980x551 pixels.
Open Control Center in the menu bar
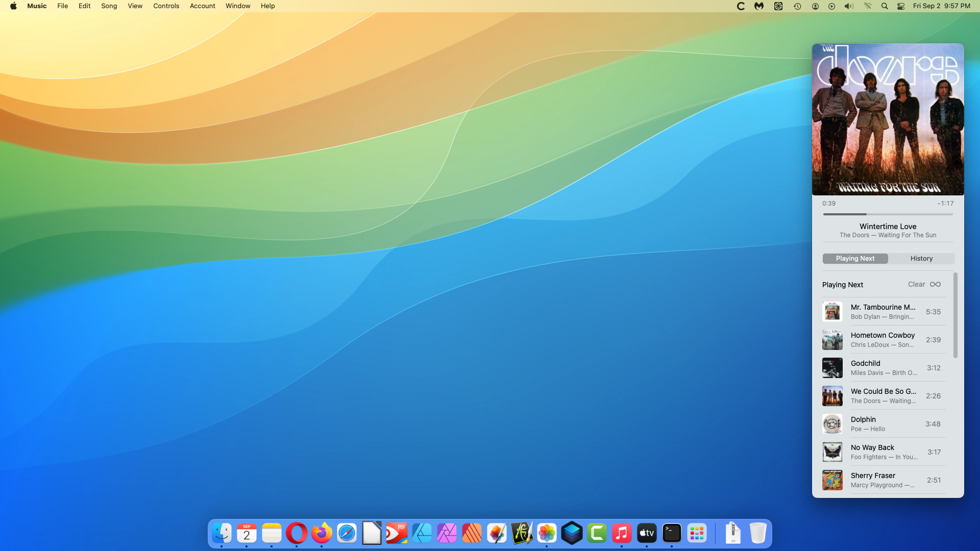pos(901,6)
